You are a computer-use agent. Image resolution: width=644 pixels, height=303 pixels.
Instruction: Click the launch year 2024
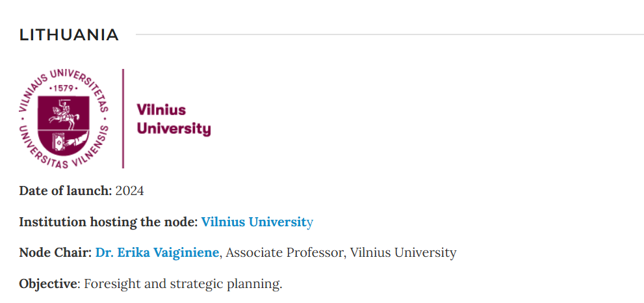point(129,191)
